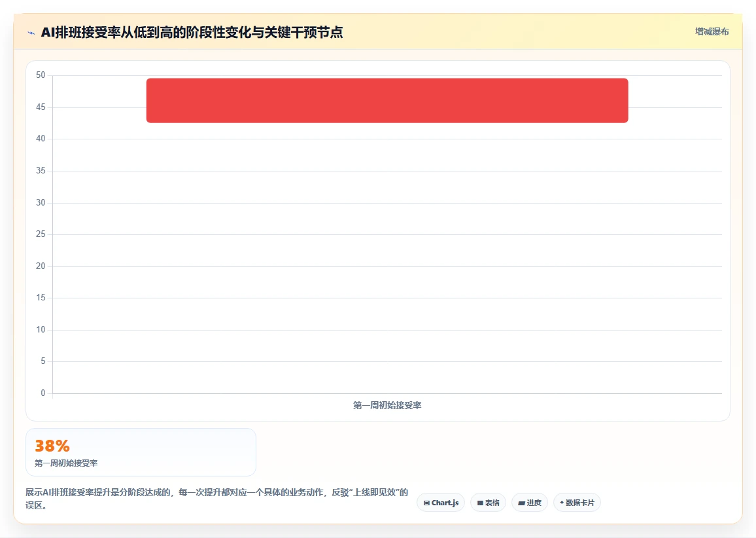Click the small icon before the title
The height and width of the screenshot is (538, 756).
[31, 33]
